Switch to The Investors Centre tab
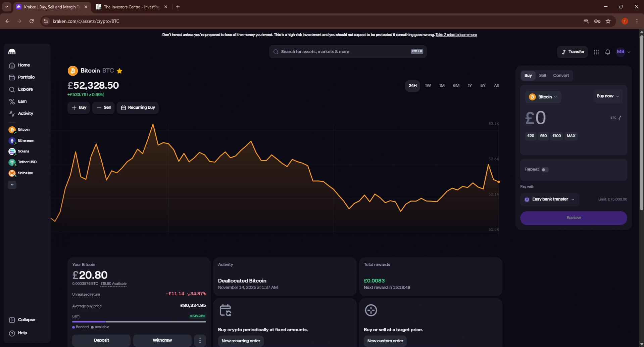This screenshot has width=644, height=347. pyautogui.click(x=132, y=7)
